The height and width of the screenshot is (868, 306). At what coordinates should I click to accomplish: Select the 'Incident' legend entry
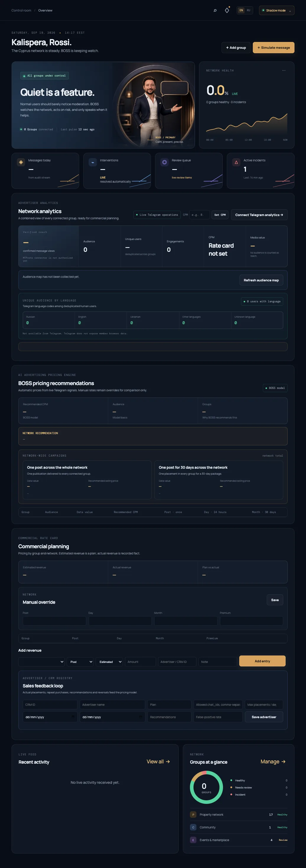point(258,794)
